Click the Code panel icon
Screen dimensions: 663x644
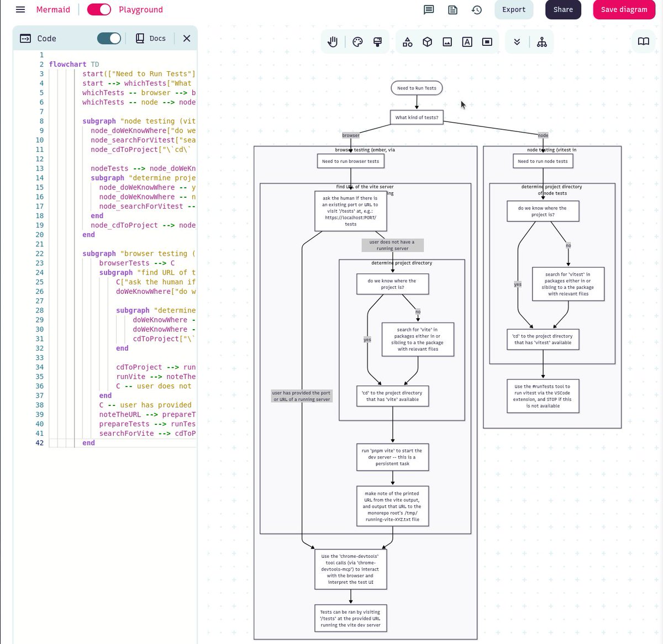pyautogui.click(x=25, y=38)
